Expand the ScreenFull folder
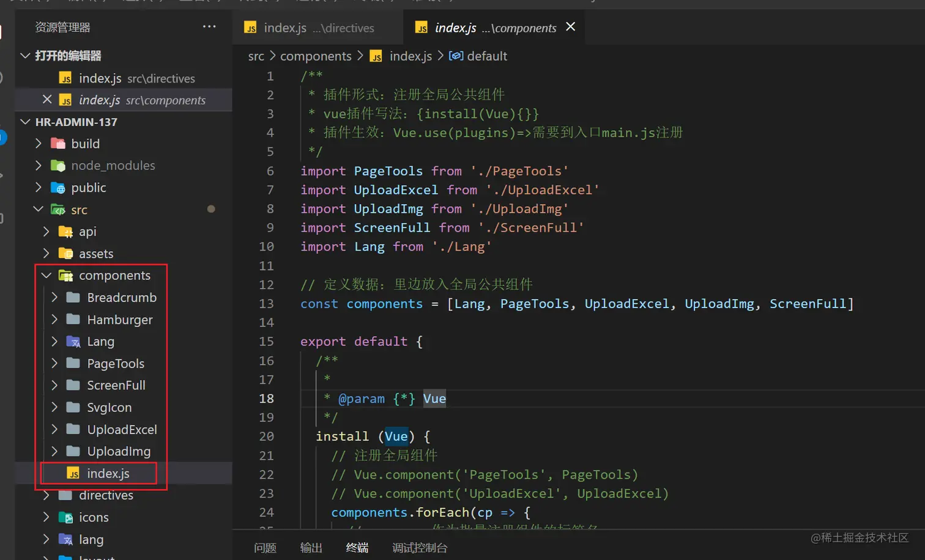The image size is (925, 560). [x=54, y=386]
